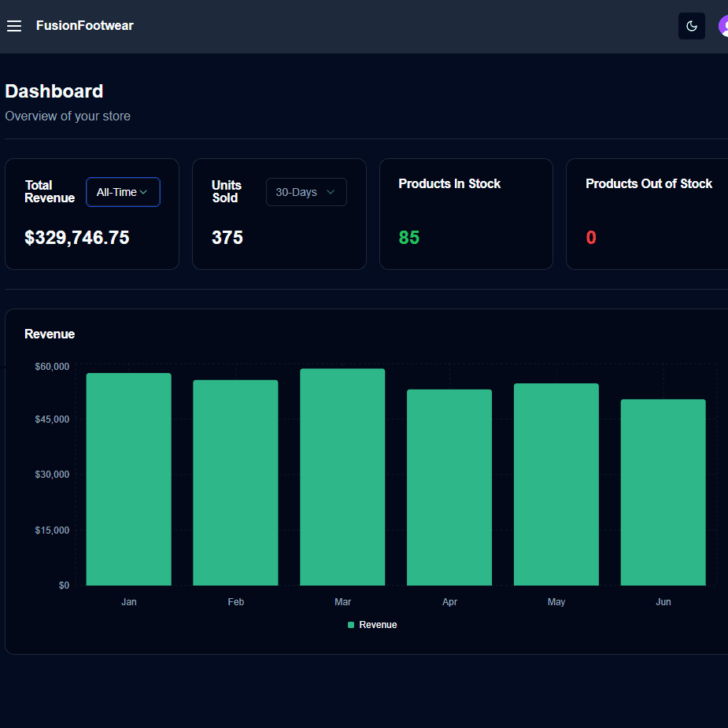Click the Overview of your store subtitle
Viewport: 728px width, 728px height.
[x=68, y=116]
